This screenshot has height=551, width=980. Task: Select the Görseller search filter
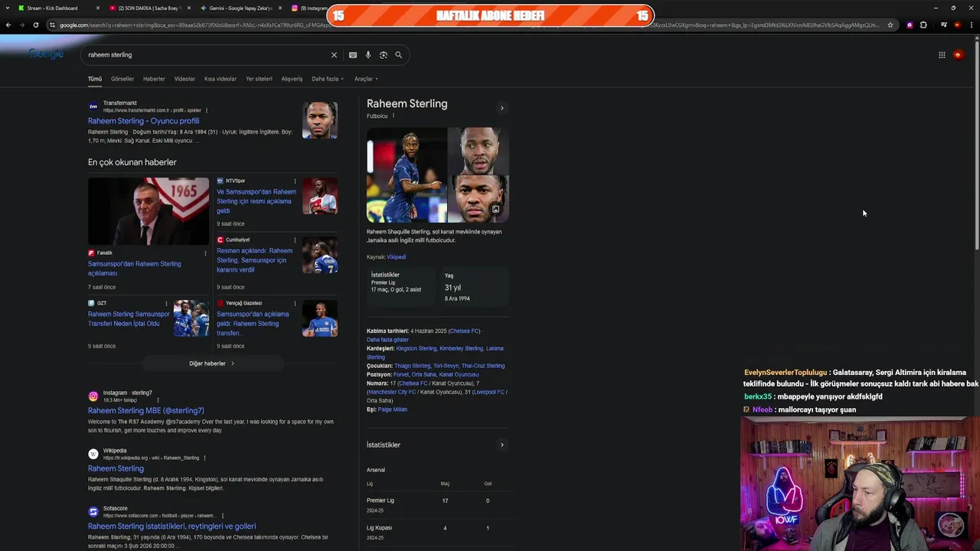pos(122,79)
